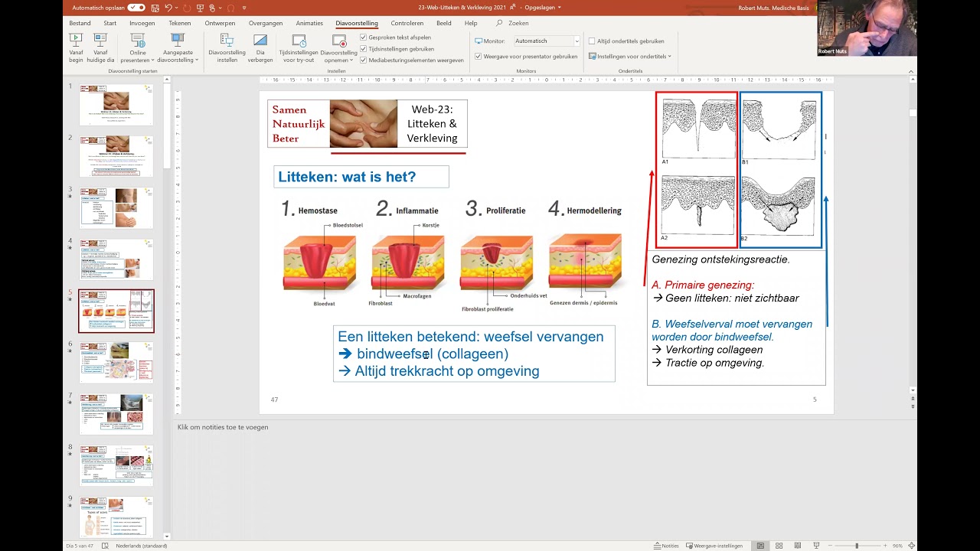The image size is (980, 551).
Task: Click A. Primaire genezing text
Action: pos(703,285)
